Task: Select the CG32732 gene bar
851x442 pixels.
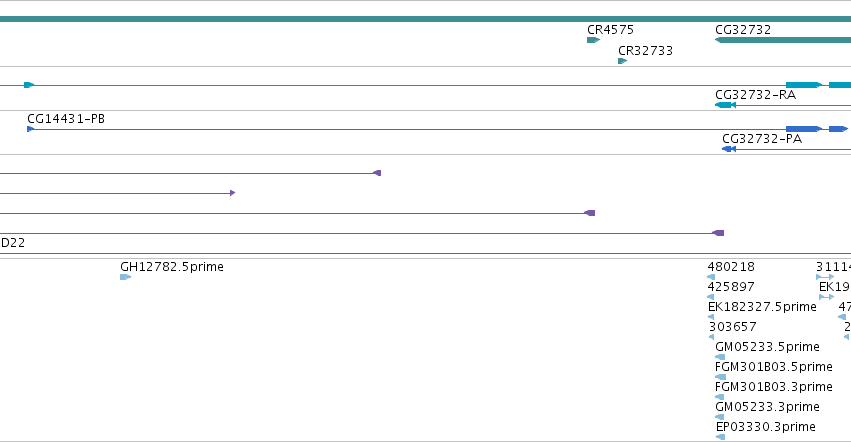Action: coord(783,40)
